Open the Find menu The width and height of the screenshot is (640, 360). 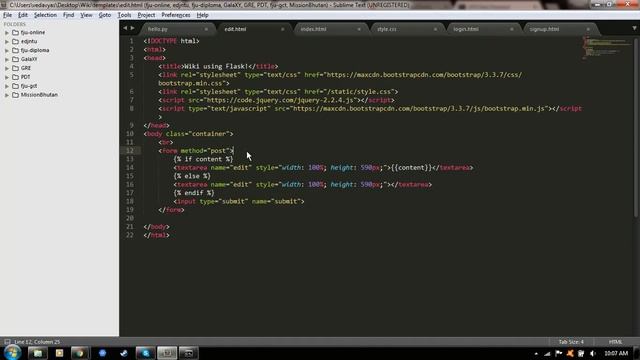68,15
